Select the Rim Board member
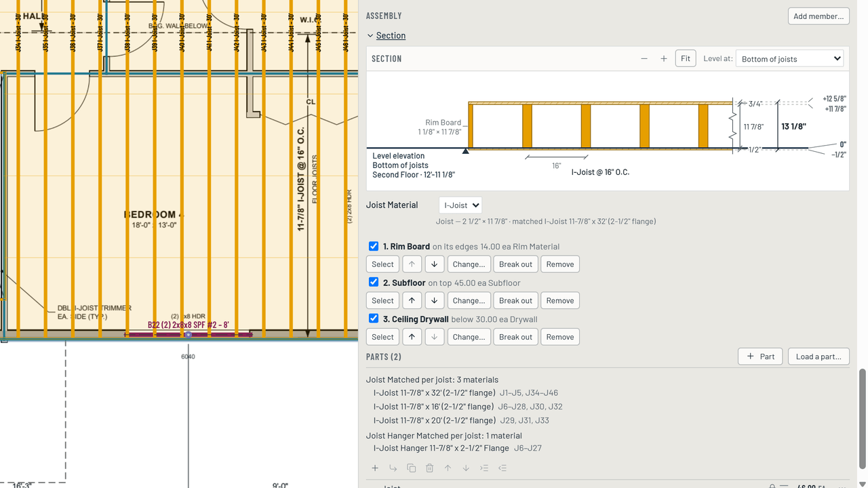The image size is (868, 488). point(382,264)
